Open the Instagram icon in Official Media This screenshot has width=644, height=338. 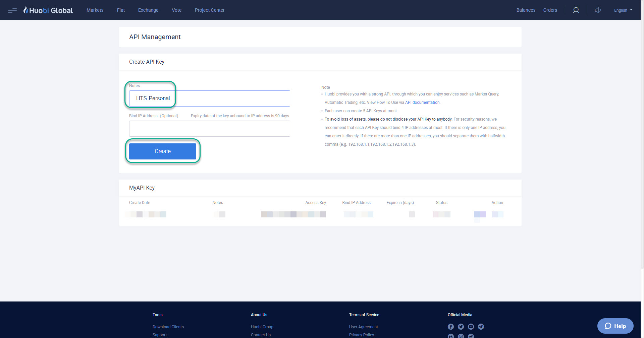[461, 336]
